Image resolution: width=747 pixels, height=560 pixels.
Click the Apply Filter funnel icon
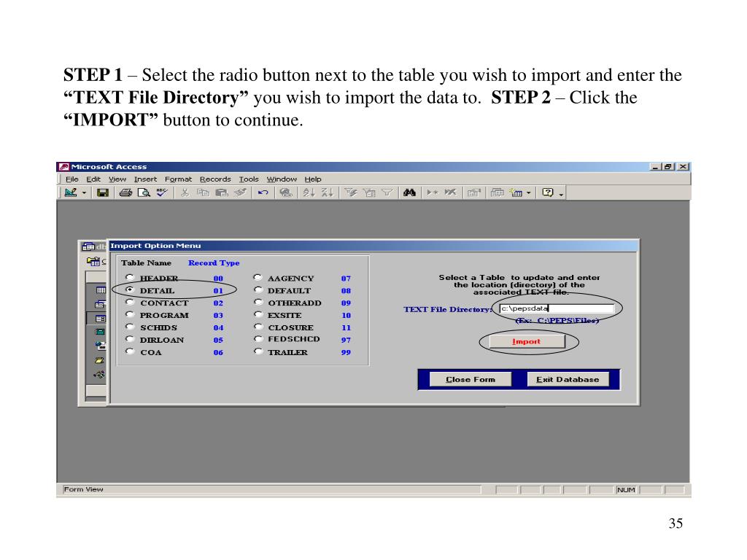pos(387,192)
